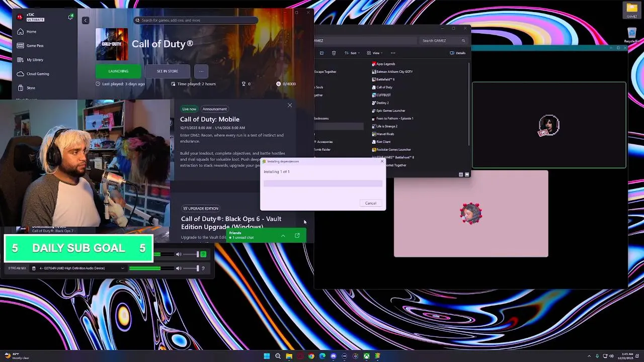Select Fears to Fathom - Episode 1
Viewport: 644px width, 362px height.
click(392, 119)
